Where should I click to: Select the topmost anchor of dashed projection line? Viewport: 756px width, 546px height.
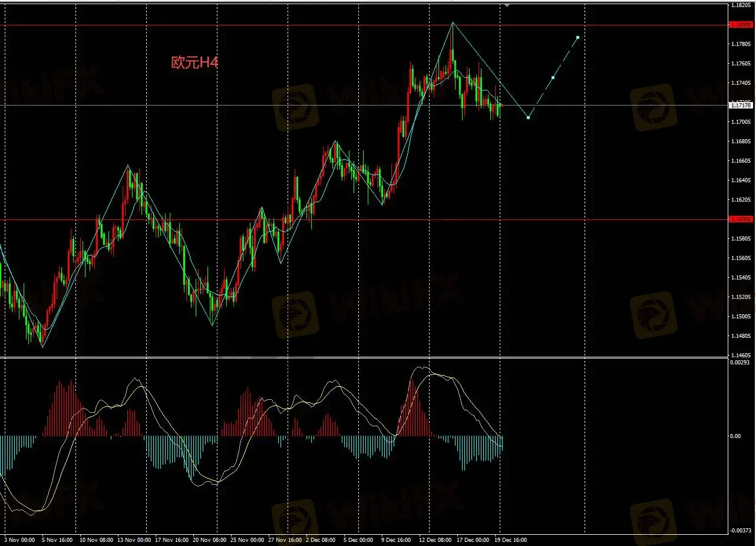coord(577,37)
